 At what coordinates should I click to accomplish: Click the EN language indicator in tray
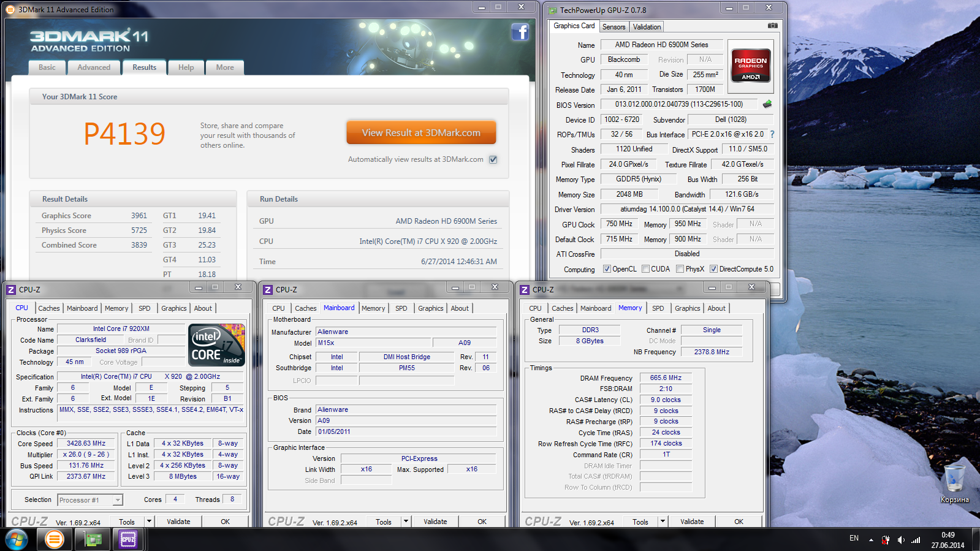pyautogui.click(x=854, y=538)
